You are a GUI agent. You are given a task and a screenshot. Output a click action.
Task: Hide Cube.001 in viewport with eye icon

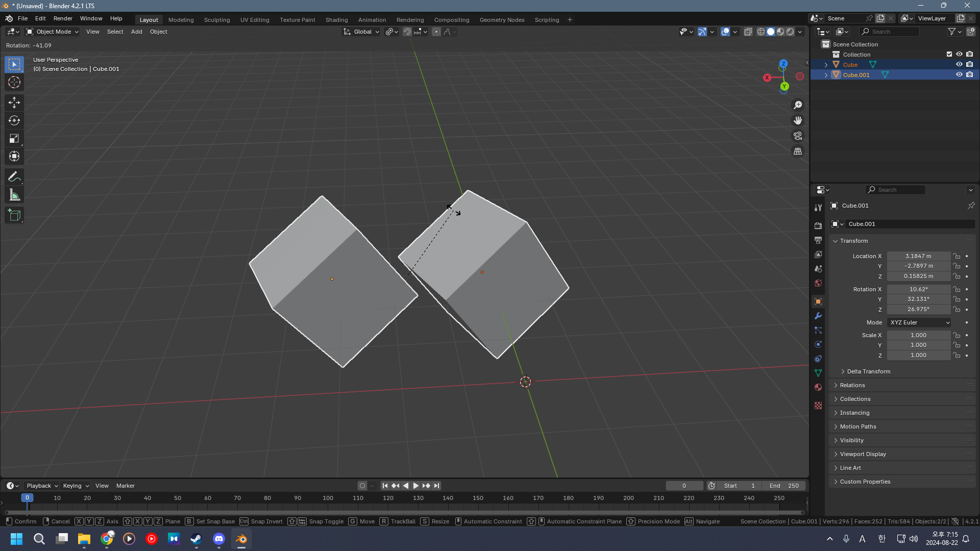click(959, 74)
